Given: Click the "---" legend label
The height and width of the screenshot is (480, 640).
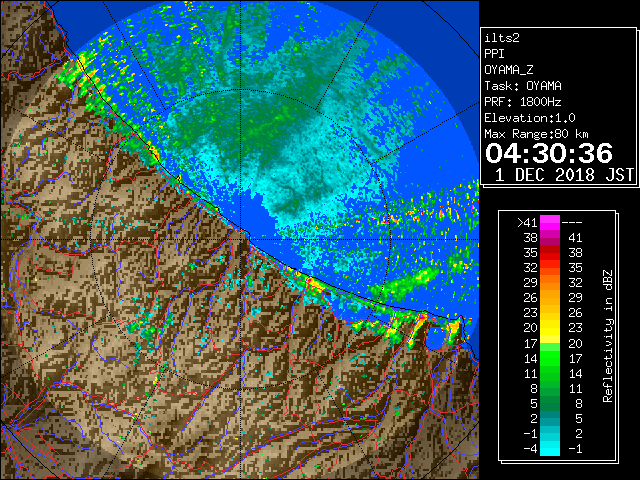Looking at the screenshot, I should 572,223.
